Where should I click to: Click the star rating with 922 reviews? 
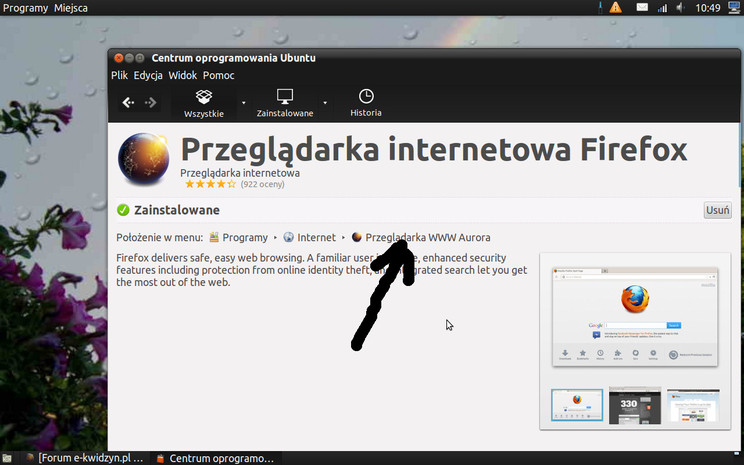[x=210, y=184]
